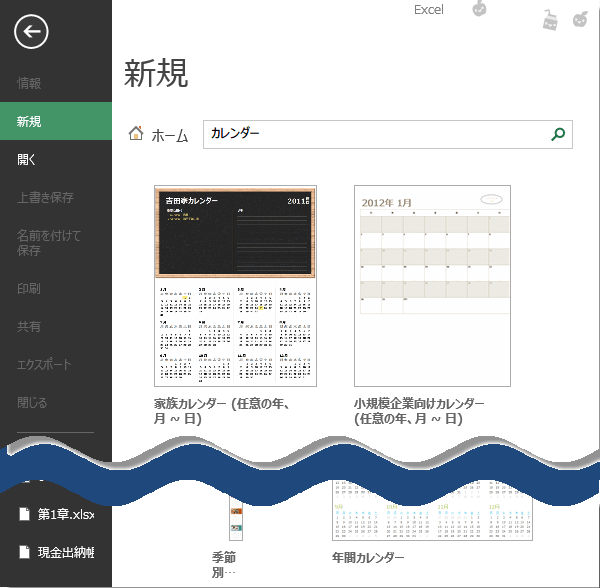Select the 小規模企業向けカレンダー template thumbnail

point(432,286)
